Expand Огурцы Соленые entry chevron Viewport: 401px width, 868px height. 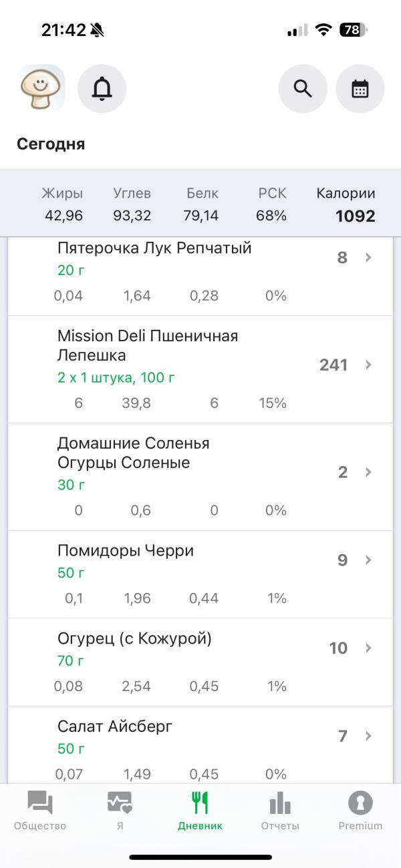pos(368,472)
